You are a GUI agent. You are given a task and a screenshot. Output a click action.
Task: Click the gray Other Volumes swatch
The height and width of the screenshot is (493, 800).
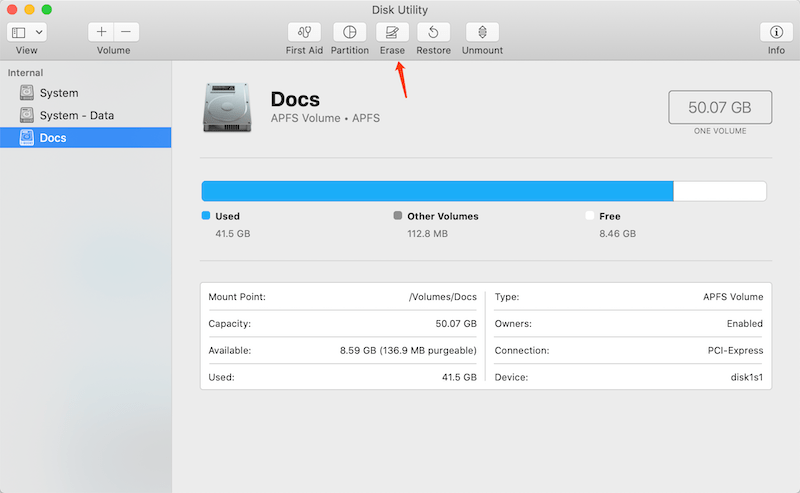[398, 216]
